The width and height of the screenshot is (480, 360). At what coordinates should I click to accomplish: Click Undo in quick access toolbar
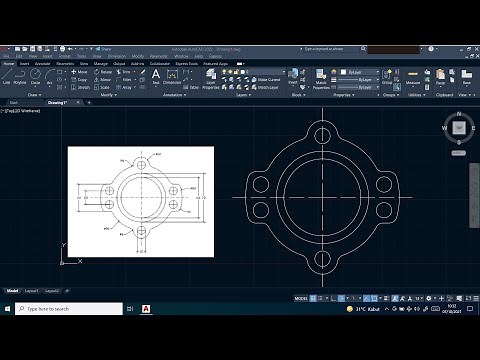[70, 49]
